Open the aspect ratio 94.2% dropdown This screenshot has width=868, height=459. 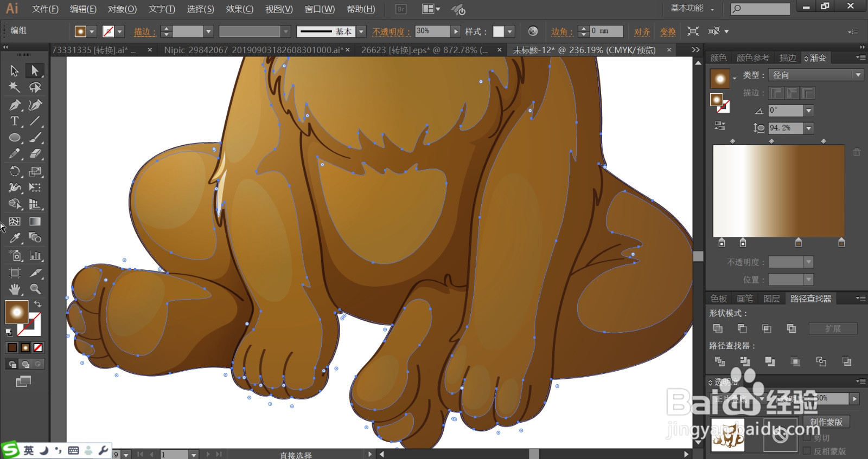(809, 128)
